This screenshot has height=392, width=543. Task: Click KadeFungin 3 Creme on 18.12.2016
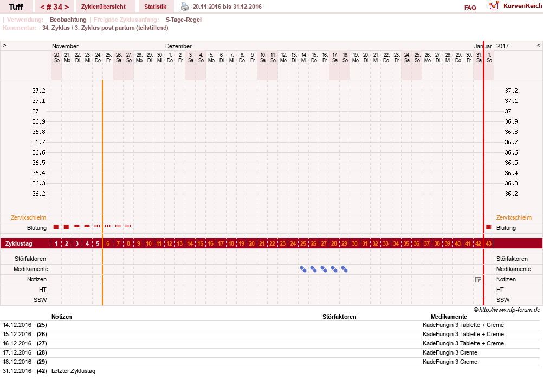(450, 362)
